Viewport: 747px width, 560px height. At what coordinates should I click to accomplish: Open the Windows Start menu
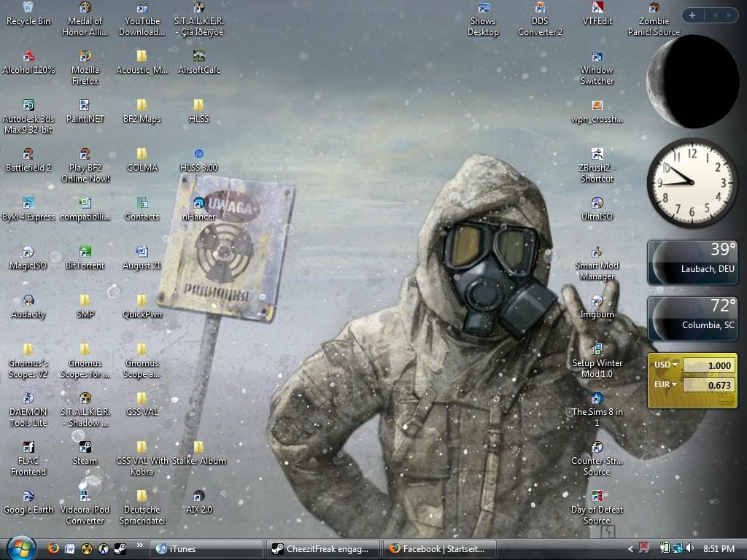tap(21, 548)
